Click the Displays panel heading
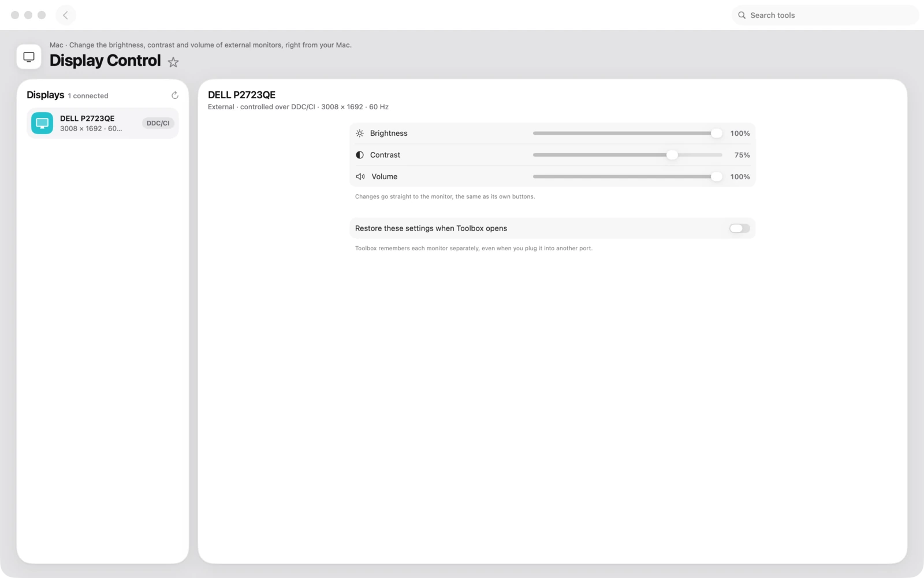 click(46, 95)
